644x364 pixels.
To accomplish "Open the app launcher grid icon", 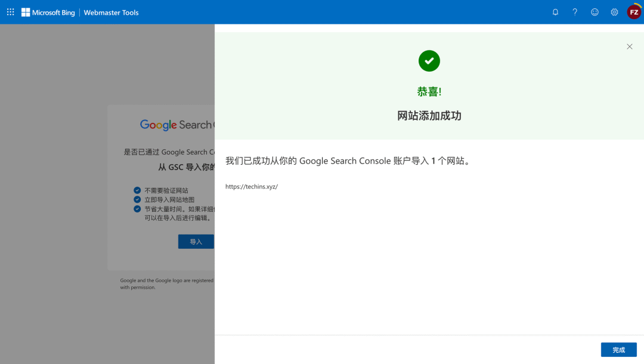I will coord(11,13).
